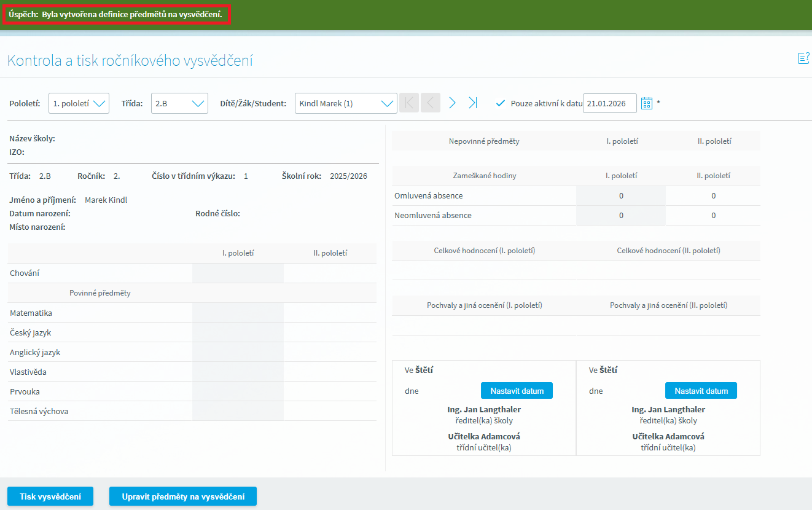Click 'Upravit předměty na vysvědčení' button
This screenshot has width=812, height=510.
click(183, 496)
